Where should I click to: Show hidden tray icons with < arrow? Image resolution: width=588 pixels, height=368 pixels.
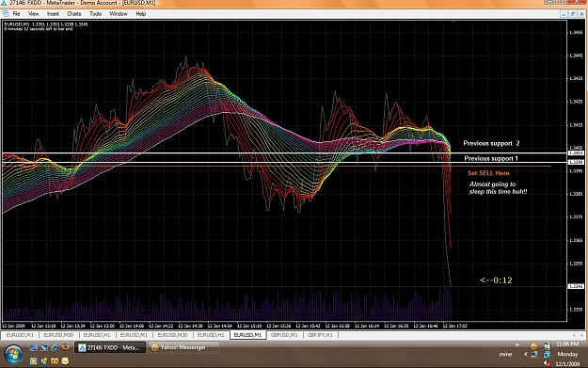click(x=525, y=354)
